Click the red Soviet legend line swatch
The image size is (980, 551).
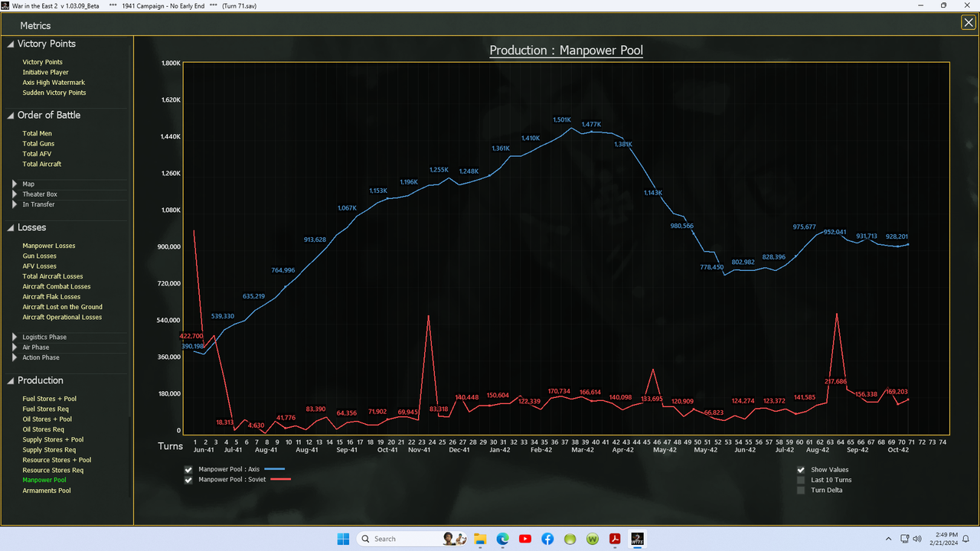tap(281, 479)
